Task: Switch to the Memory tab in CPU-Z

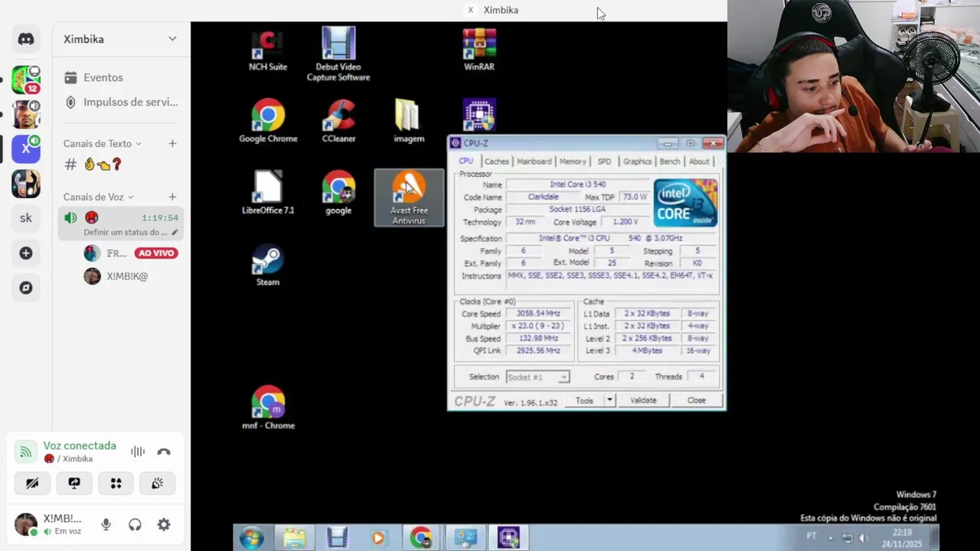Action: pos(573,161)
